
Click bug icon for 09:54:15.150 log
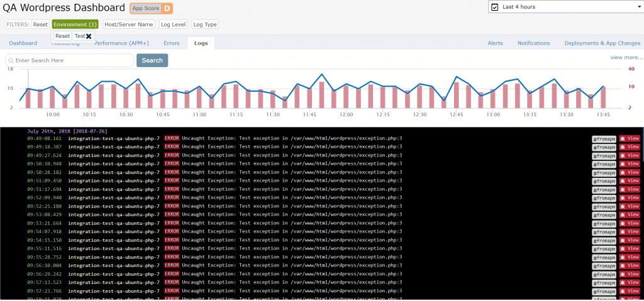623,241
